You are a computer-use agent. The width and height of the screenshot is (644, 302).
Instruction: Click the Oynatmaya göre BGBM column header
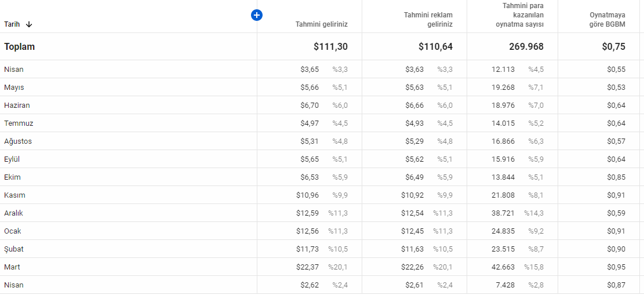point(607,20)
